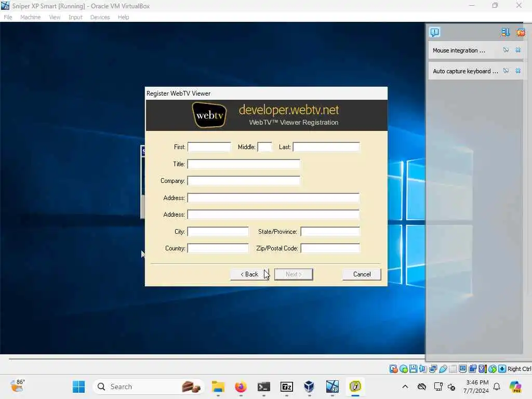Click Cancel in the Register WebTV Viewer dialog
Viewport: 532px width, 399px height.
click(362, 274)
